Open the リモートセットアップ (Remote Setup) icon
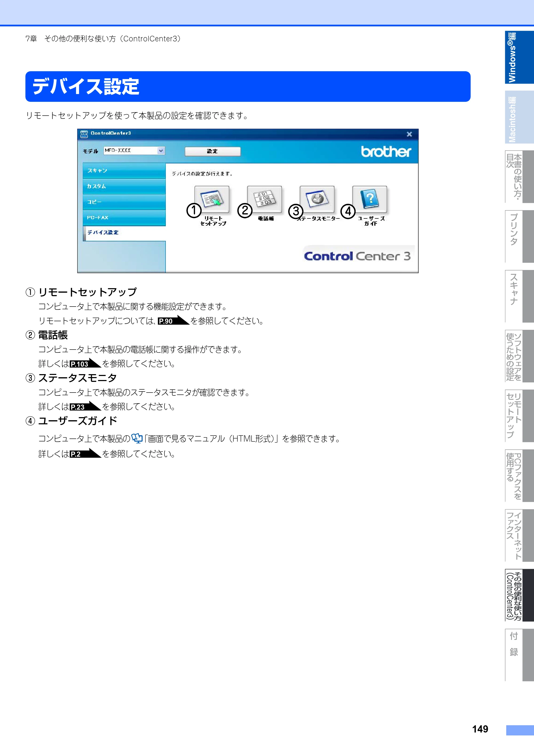Viewport: 534px width, 756px height. pos(212,199)
